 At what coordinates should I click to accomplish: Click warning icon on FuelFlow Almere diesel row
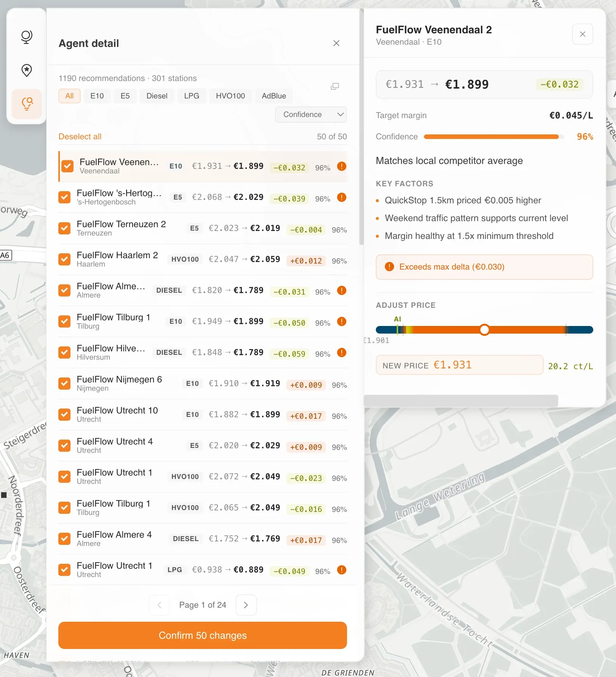click(342, 290)
